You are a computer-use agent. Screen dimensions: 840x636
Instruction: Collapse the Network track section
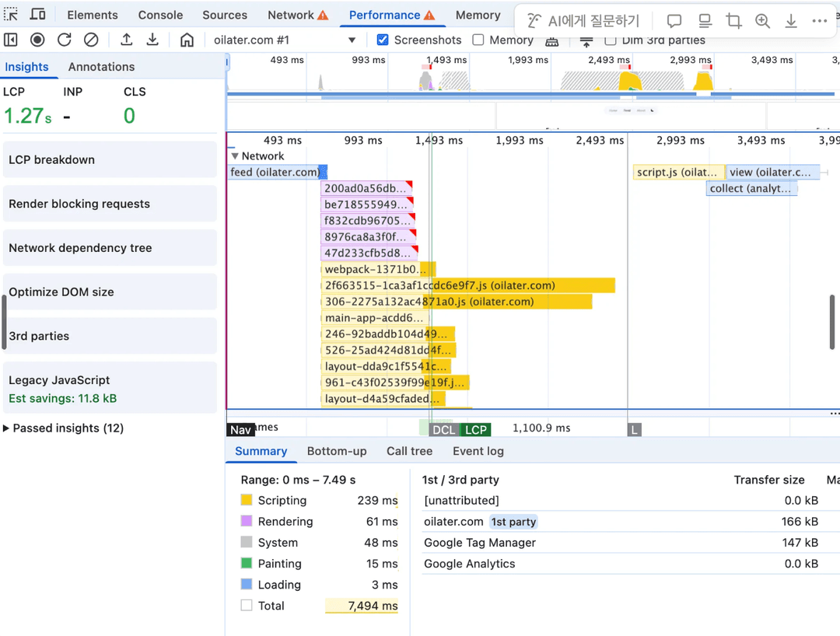(x=235, y=156)
